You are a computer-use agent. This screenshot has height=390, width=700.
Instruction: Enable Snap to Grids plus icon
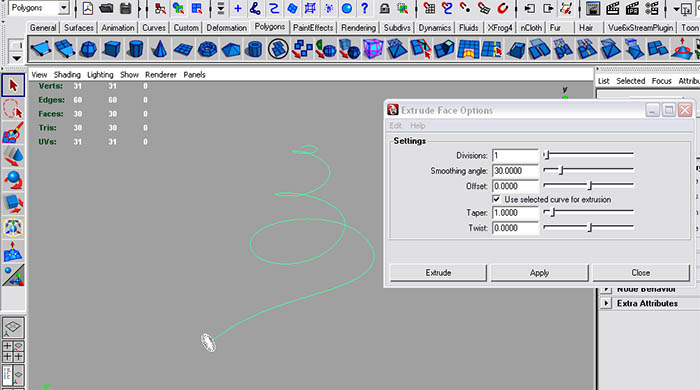pos(238,8)
